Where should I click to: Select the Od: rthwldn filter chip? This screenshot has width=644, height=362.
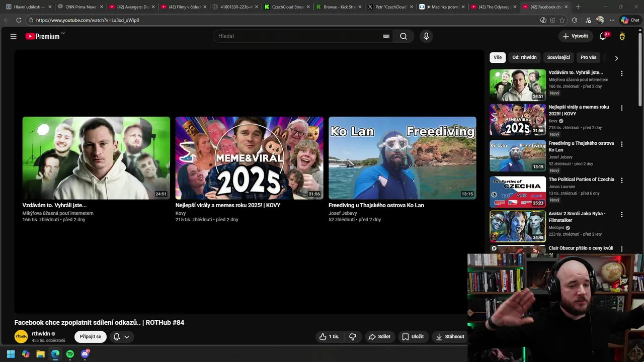coord(524,57)
